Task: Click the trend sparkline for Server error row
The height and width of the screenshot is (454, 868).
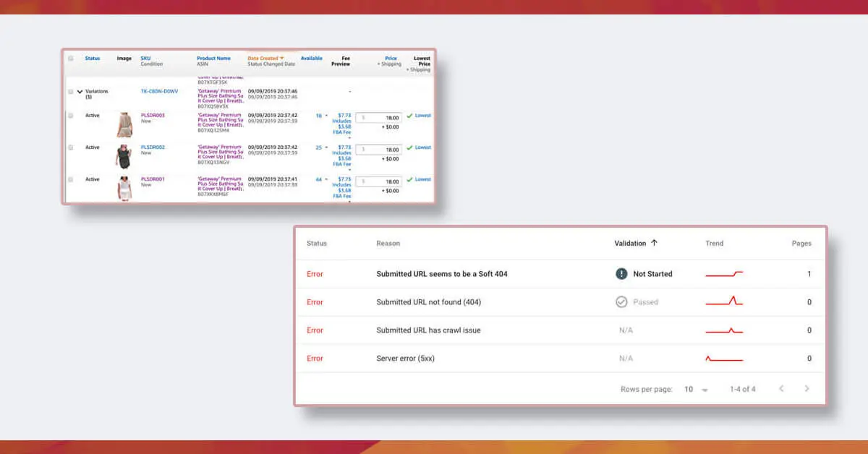Action: 724,359
